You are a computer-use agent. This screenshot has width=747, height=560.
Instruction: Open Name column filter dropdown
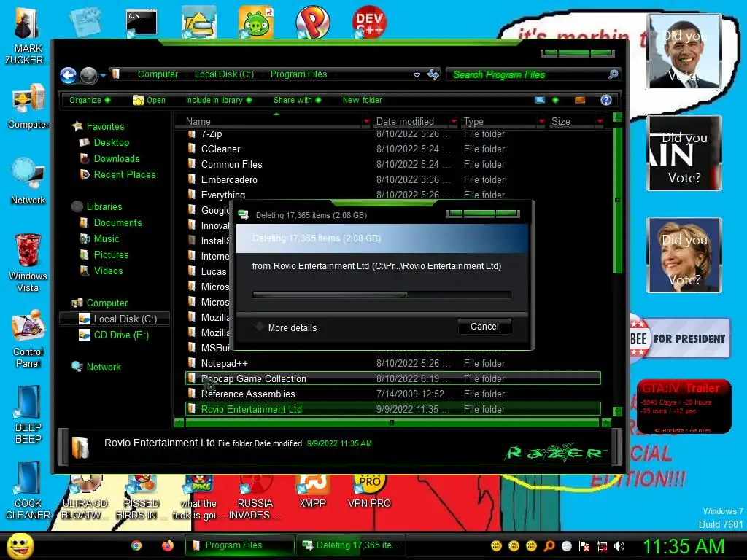click(x=366, y=122)
